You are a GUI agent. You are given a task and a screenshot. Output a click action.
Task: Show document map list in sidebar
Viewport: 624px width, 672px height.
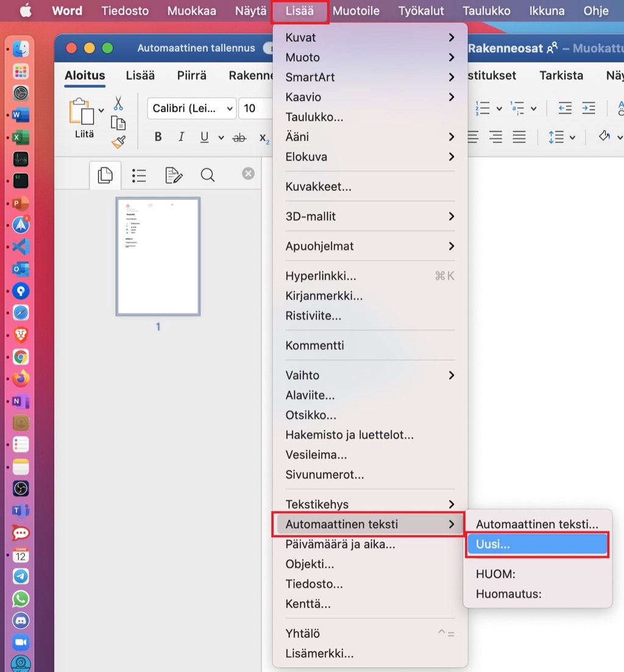pyautogui.click(x=139, y=175)
